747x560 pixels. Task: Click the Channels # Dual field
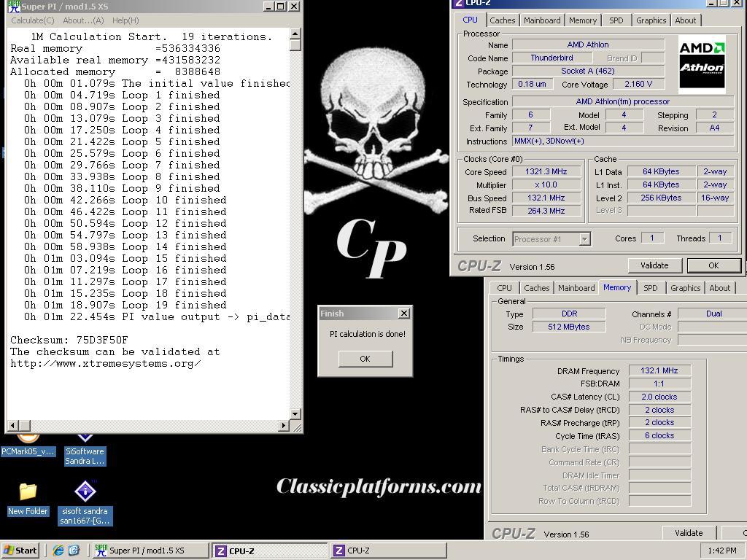(x=713, y=314)
